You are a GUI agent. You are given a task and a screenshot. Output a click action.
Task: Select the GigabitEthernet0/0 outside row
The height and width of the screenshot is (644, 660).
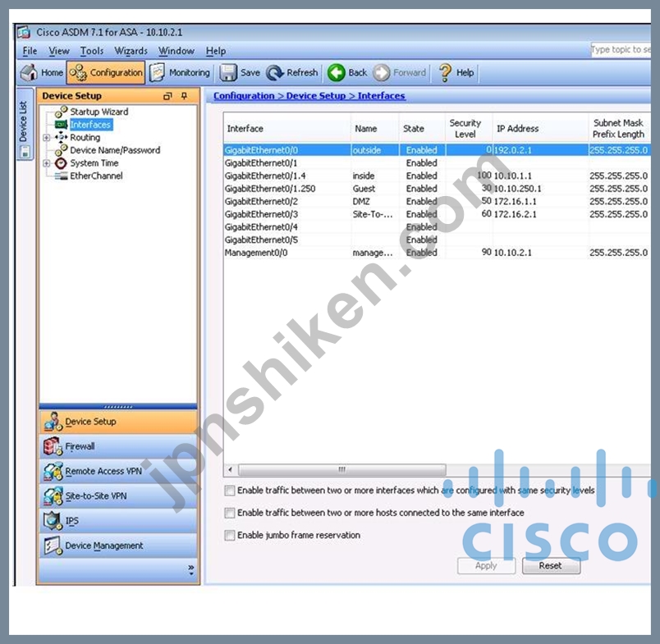[x=437, y=150]
